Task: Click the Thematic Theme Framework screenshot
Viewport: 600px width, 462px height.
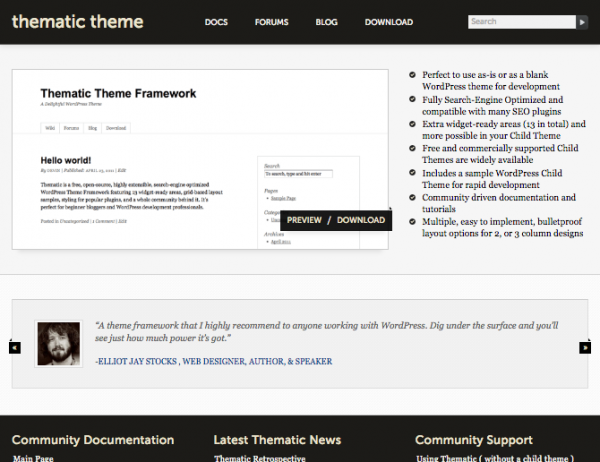Action: pyautogui.click(x=200, y=159)
